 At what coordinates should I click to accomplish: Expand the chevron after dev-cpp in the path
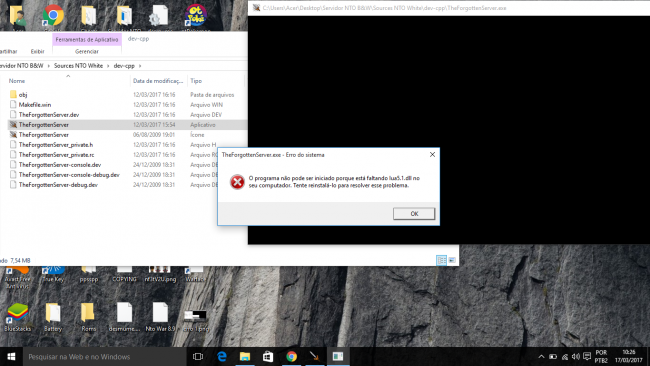click(140, 65)
